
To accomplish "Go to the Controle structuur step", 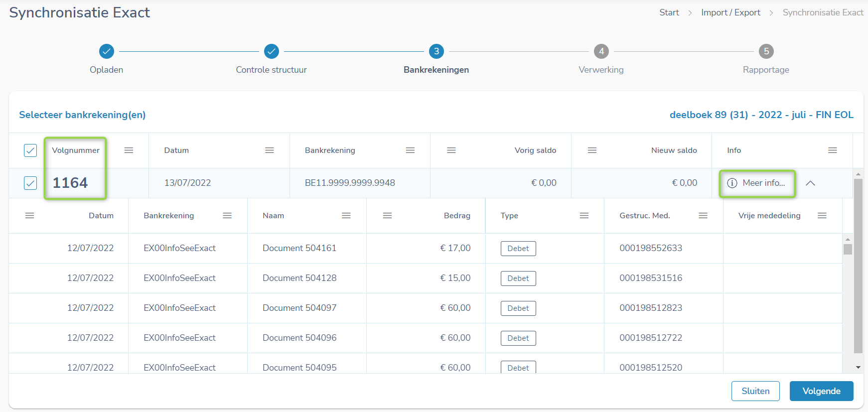I will 272,51.
